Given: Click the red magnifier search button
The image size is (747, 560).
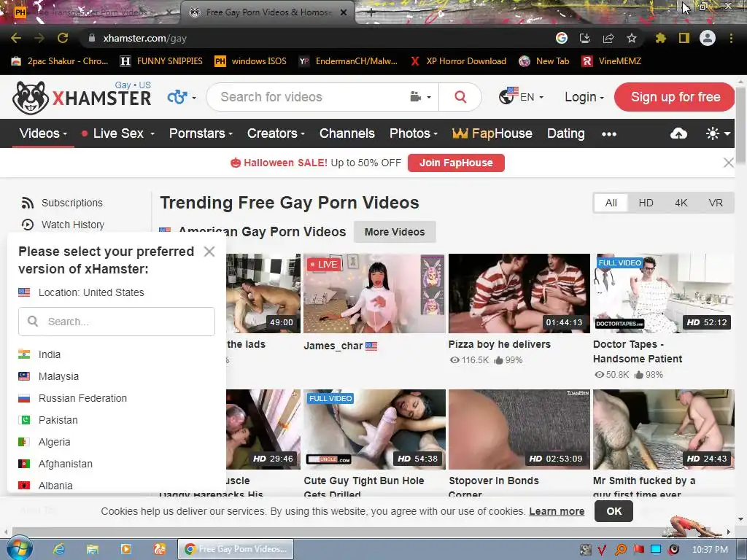Looking at the screenshot, I should coord(460,97).
